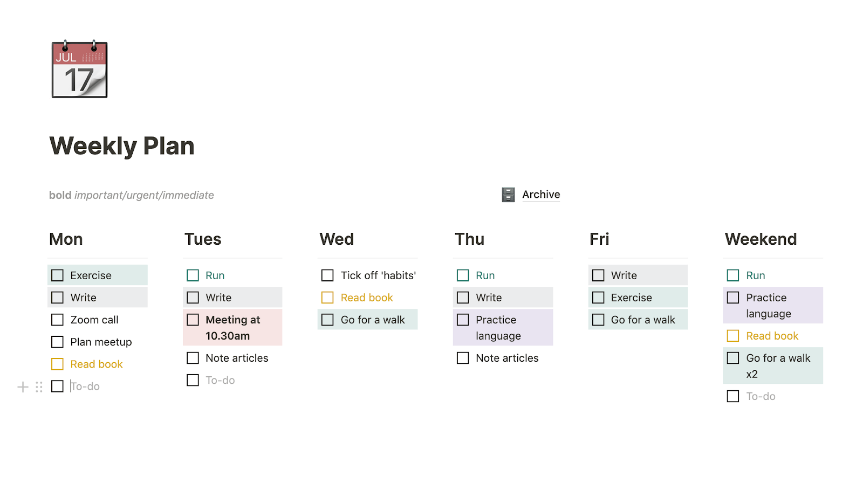Open the Archive page link
This screenshot has width=863, height=504.
[x=541, y=195]
